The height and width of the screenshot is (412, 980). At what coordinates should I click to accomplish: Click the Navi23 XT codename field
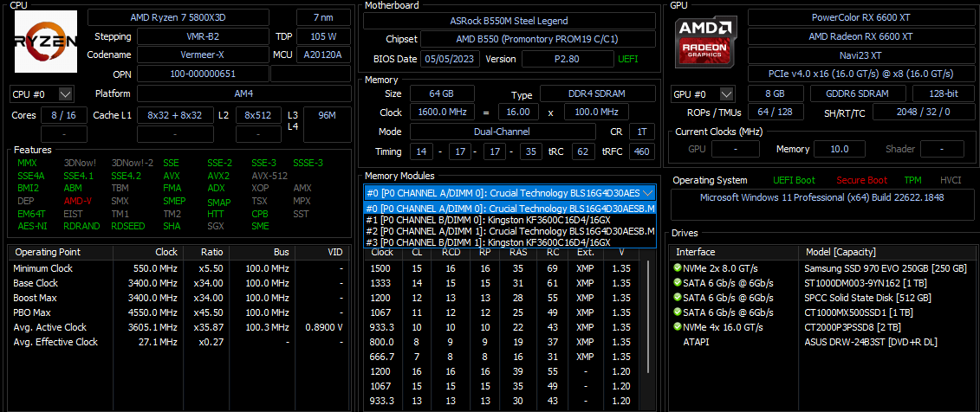point(861,55)
